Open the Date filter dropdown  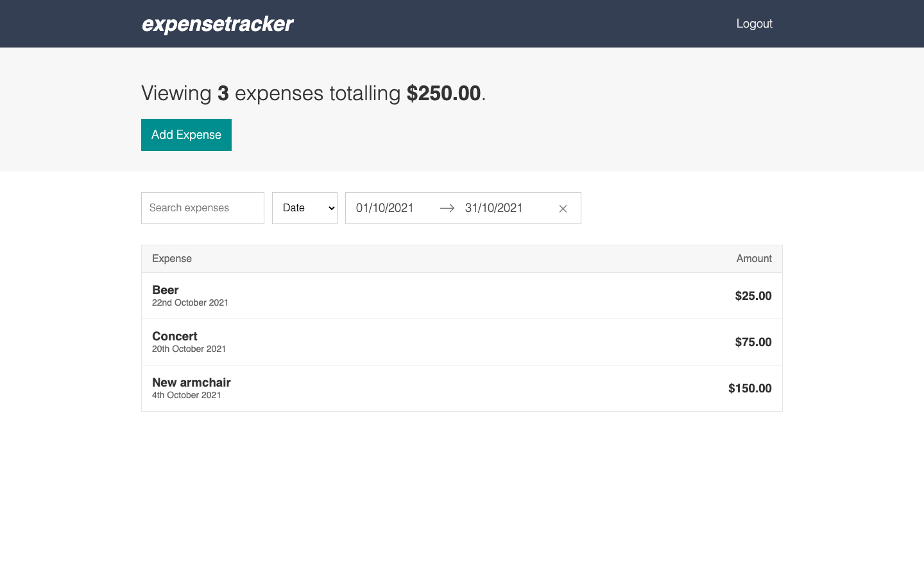[304, 207]
